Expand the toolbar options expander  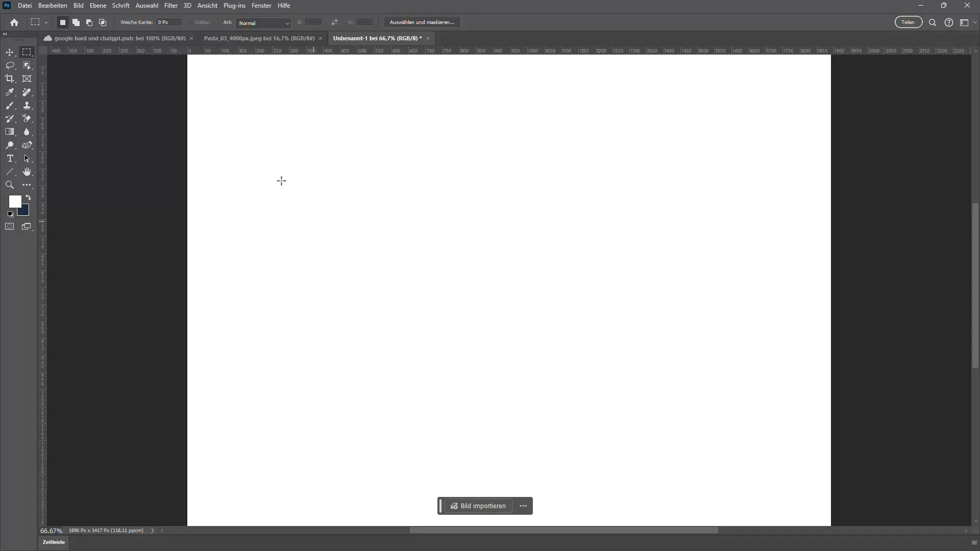tap(27, 185)
